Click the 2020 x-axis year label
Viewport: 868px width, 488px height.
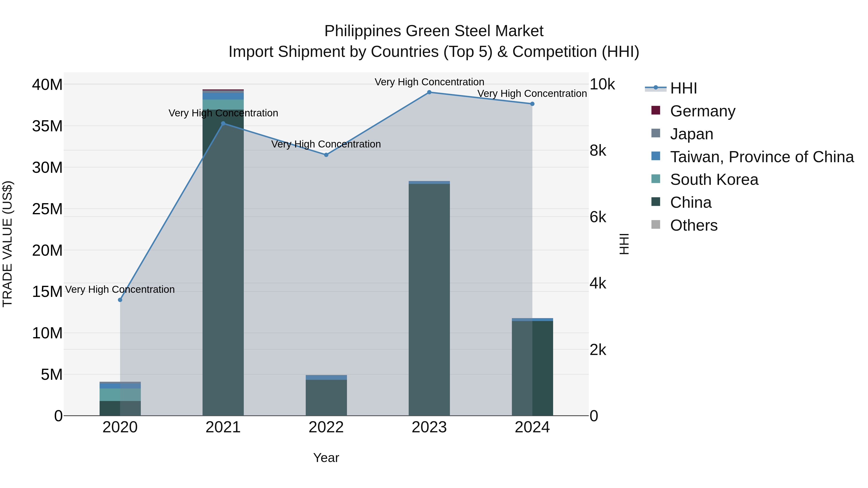coord(120,427)
